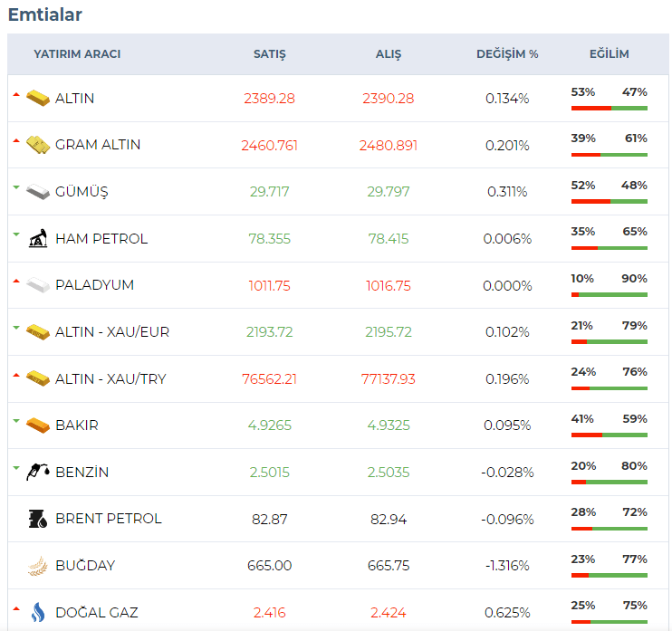
Task: Click the GRAM ALTIN gold pieces icon
Action: tap(37, 145)
